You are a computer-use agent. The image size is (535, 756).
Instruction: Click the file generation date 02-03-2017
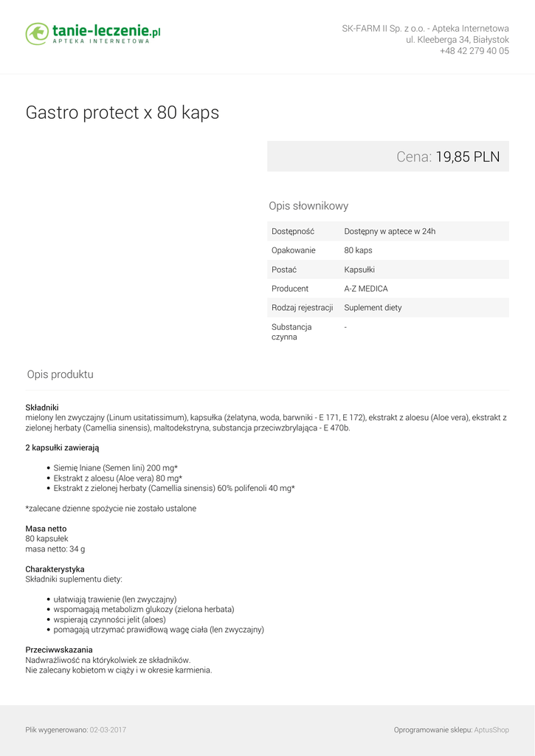pyautogui.click(x=108, y=730)
